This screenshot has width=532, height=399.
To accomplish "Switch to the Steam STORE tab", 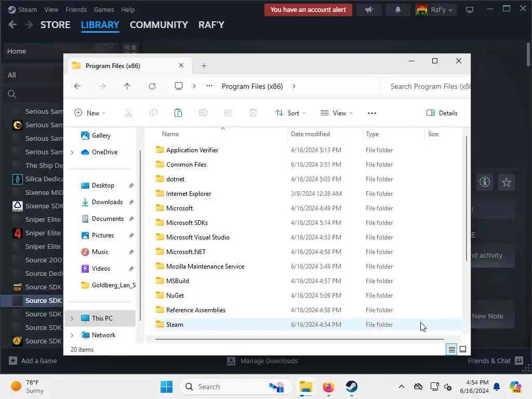I will tap(55, 25).
